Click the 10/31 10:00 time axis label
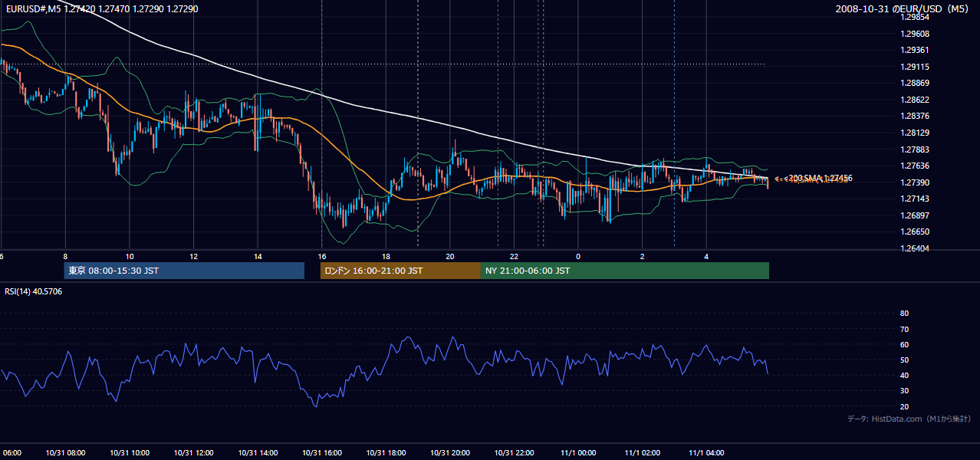 tap(130, 452)
